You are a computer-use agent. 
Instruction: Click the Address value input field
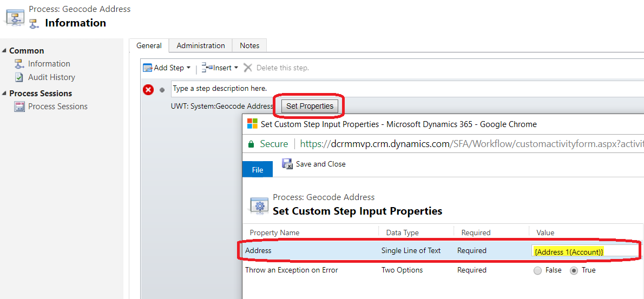coord(584,251)
